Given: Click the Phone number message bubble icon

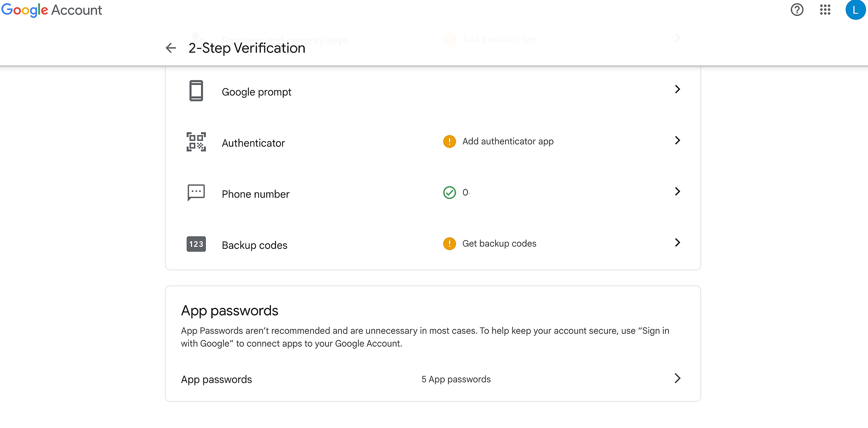Looking at the screenshot, I should coord(196,193).
